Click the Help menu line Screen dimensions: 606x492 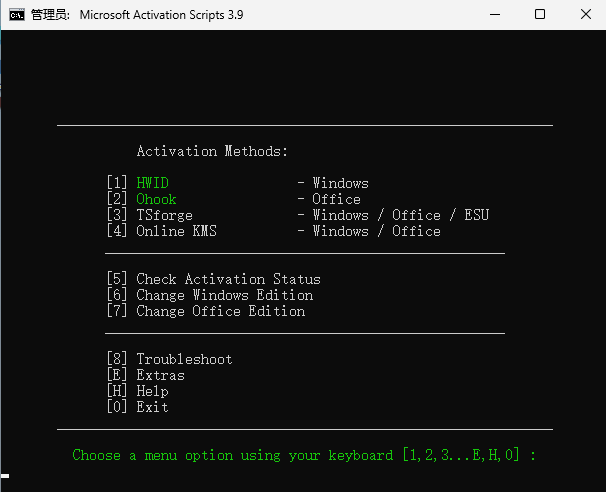tap(152, 391)
